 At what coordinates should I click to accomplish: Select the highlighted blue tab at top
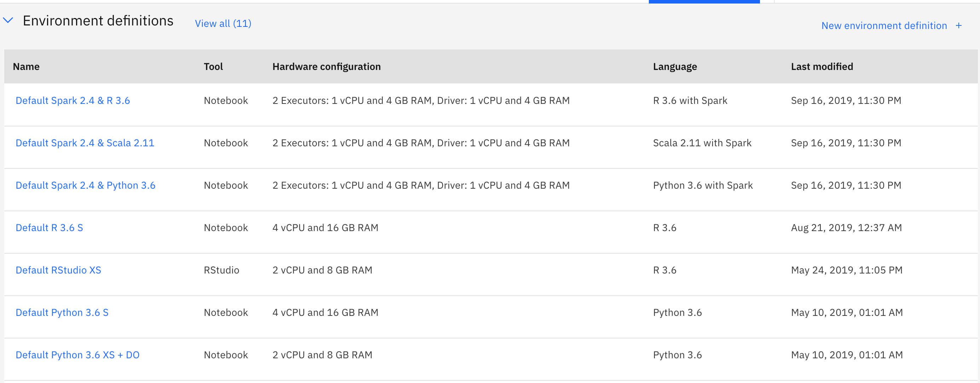(x=704, y=1)
